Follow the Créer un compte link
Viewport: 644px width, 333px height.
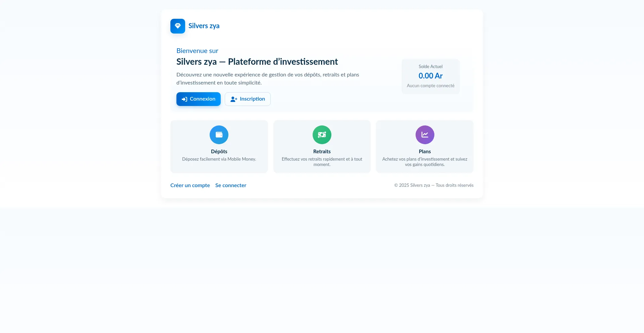(190, 185)
